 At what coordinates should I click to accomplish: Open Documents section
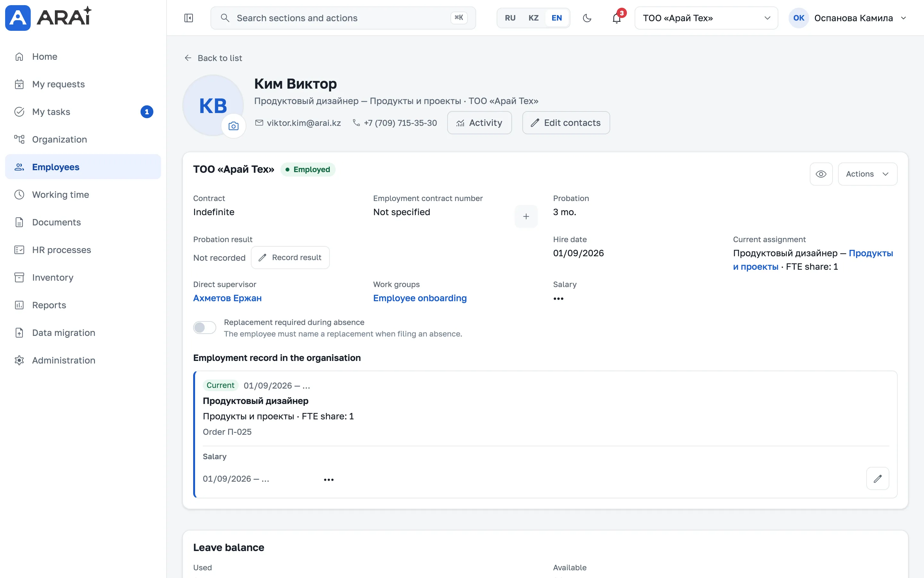click(x=83, y=222)
